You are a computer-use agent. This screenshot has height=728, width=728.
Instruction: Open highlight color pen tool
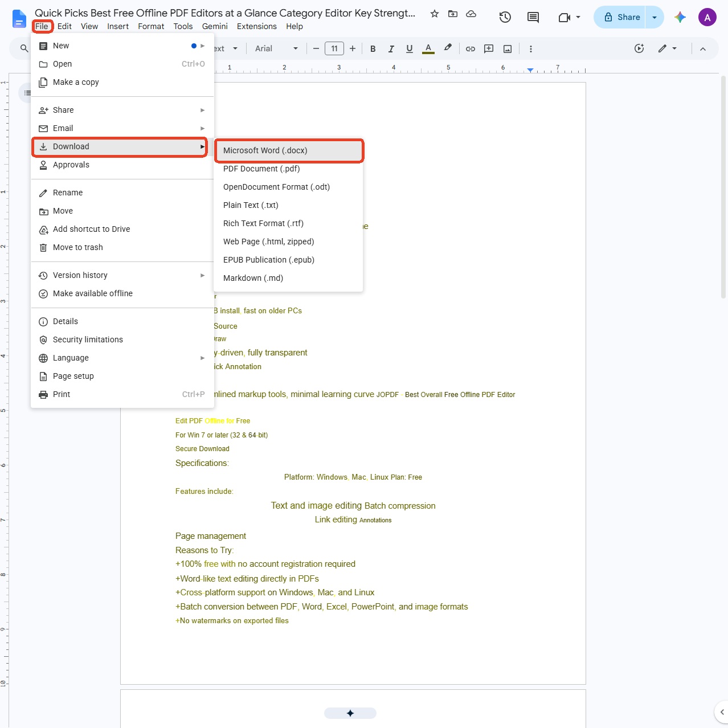[x=448, y=48]
